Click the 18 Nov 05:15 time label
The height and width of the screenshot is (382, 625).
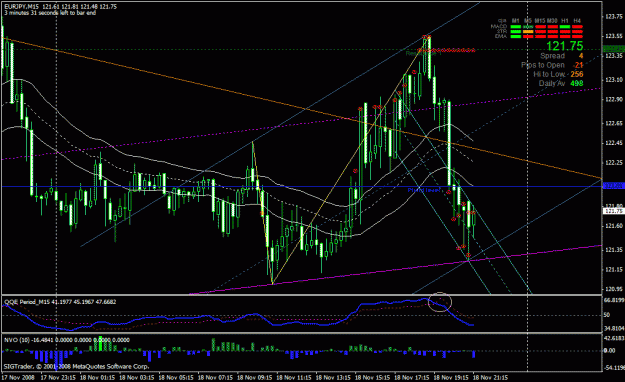click(176, 377)
